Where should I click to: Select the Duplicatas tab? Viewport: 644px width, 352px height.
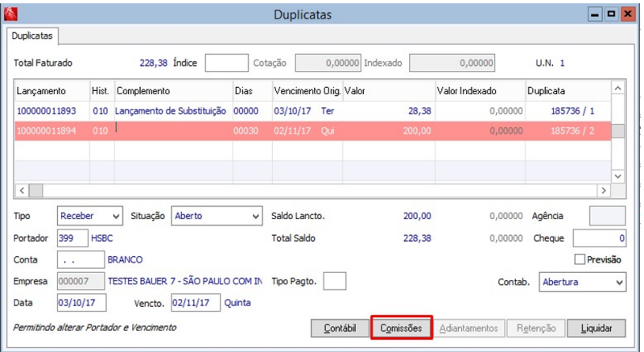tap(32, 35)
